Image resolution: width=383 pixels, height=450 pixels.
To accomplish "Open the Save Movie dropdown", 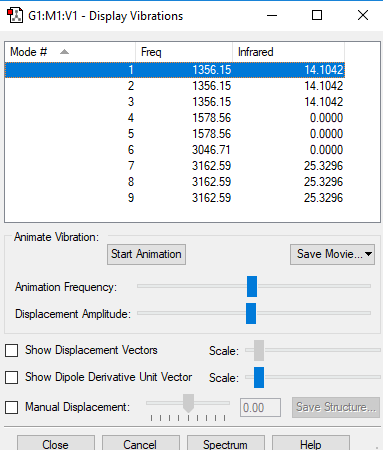I will point(332,254).
